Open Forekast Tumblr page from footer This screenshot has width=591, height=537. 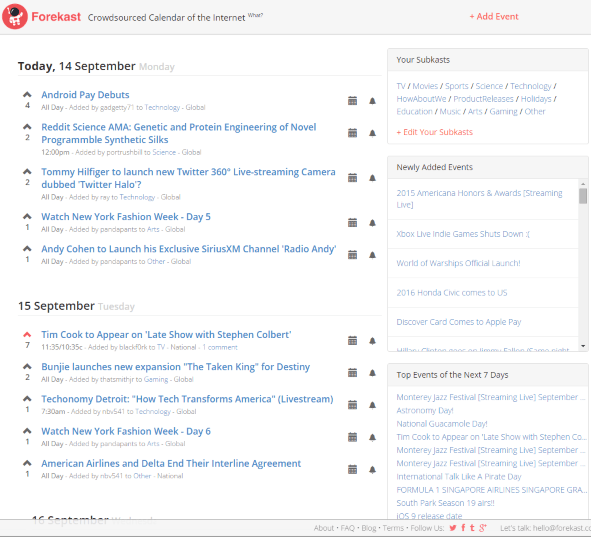click(x=472, y=528)
